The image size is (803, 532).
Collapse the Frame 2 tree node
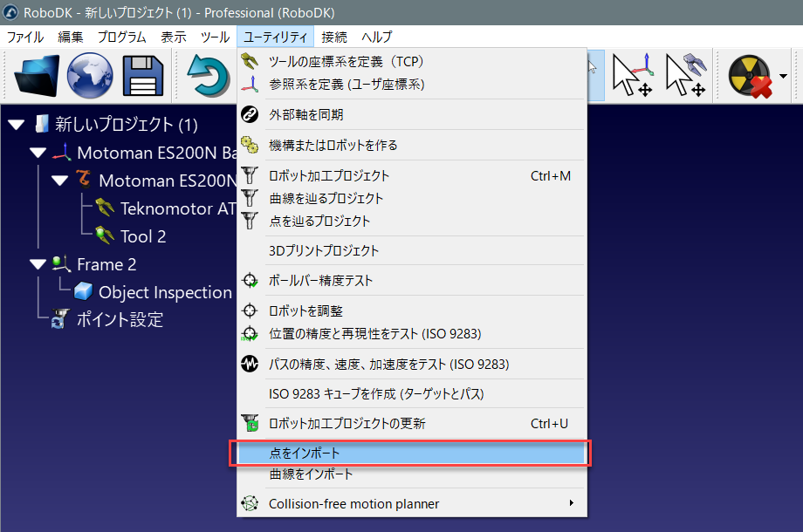pos(38,264)
